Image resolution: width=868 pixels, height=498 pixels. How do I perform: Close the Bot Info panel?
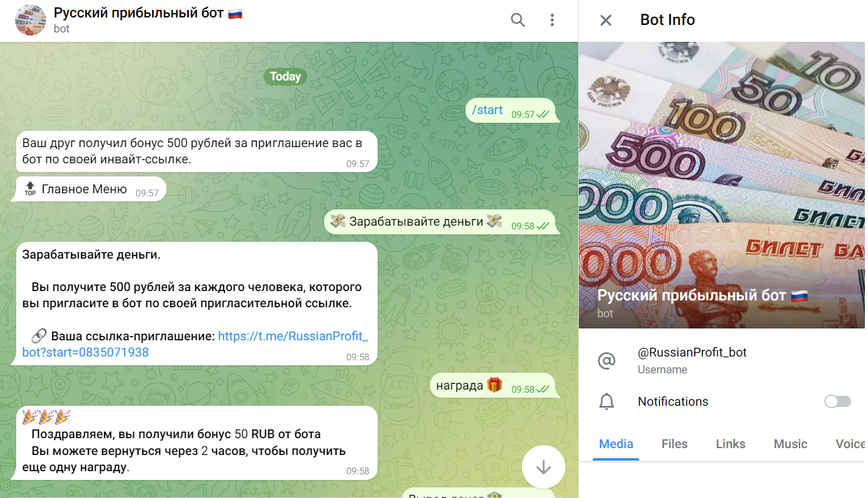(606, 20)
